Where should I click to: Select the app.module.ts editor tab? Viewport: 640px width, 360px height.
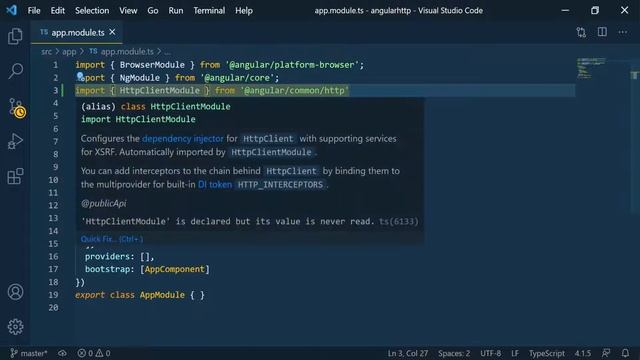pyautogui.click(x=77, y=32)
